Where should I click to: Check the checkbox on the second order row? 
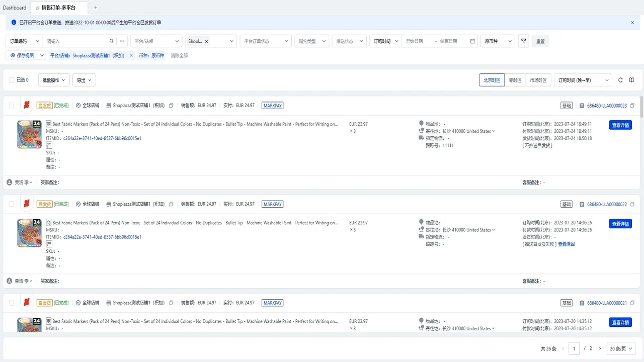coord(11,204)
